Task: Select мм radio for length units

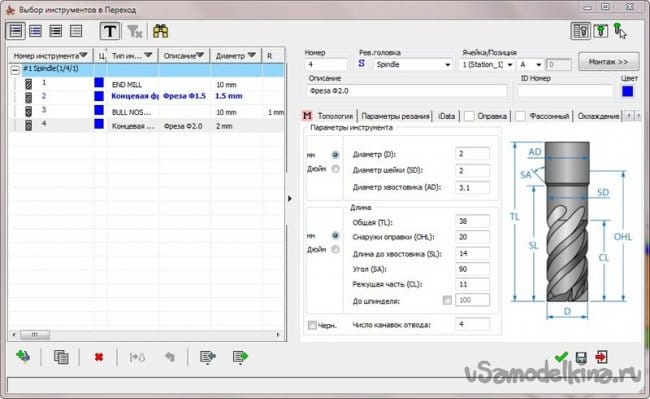Action: click(x=335, y=235)
